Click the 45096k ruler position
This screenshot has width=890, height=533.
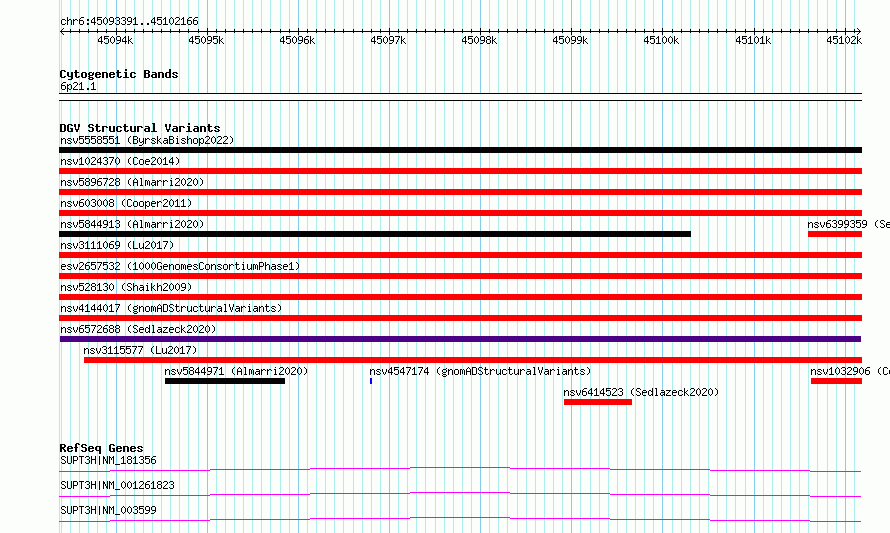pos(297,40)
